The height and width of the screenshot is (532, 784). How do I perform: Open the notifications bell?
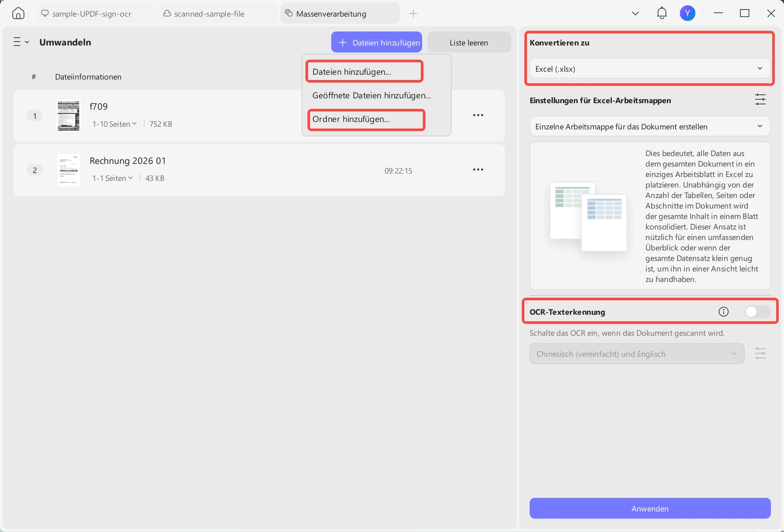click(x=662, y=14)
